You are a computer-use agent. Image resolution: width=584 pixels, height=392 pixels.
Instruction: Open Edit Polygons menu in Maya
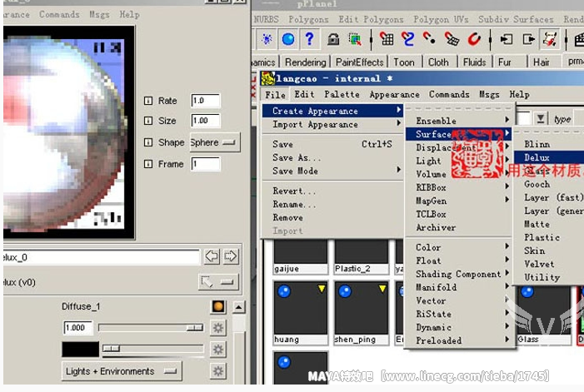click(371, 19)
